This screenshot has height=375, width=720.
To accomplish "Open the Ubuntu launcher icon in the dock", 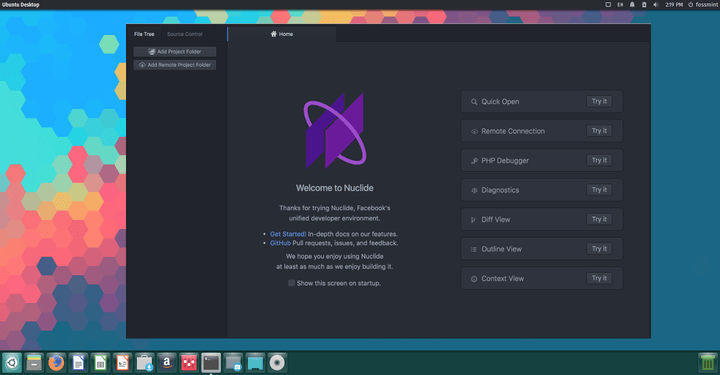I will (x=12, y=363).
